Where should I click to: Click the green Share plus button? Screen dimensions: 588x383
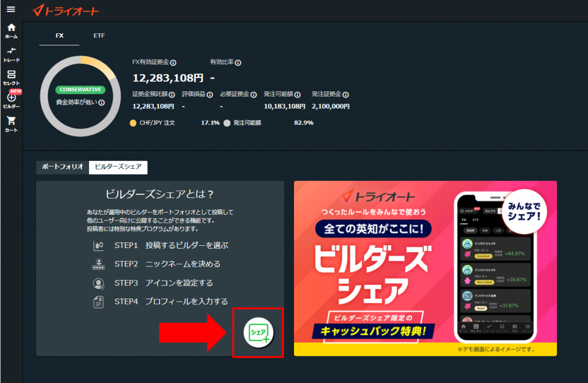pyautogui.click(x=258, y=332)
